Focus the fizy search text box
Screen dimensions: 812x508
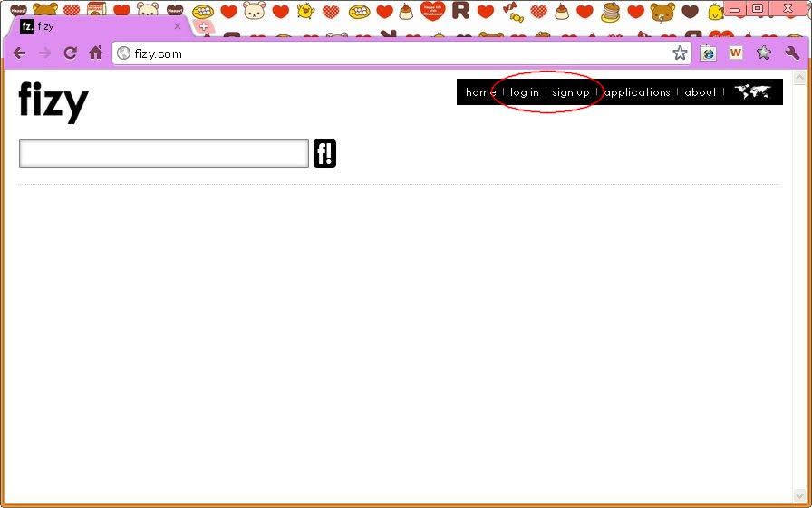coord(164,154)
